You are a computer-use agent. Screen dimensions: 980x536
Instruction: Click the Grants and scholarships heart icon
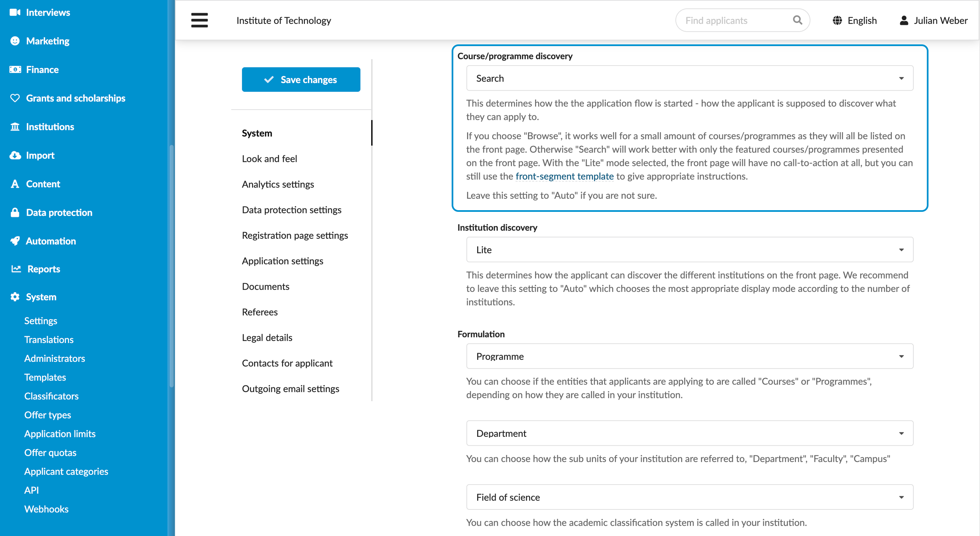point(15,98)
